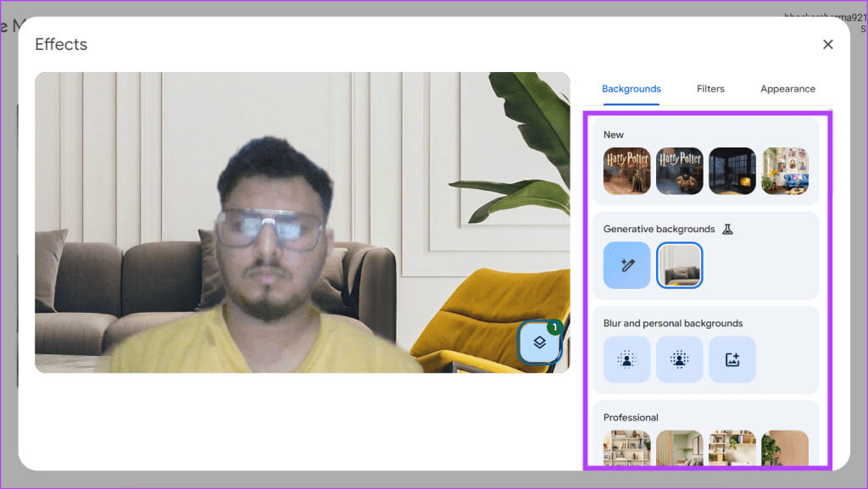Apply slight background blur
The width and height of the screenshot is (868, 489).
pyautogui.click(x=626, y=359)
